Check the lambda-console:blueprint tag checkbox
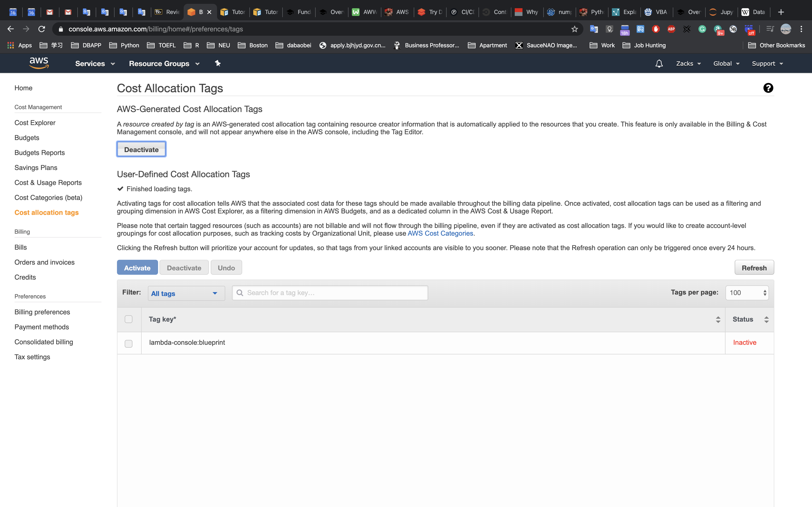Viewport: 812px width, 507px height. [129, 343]
